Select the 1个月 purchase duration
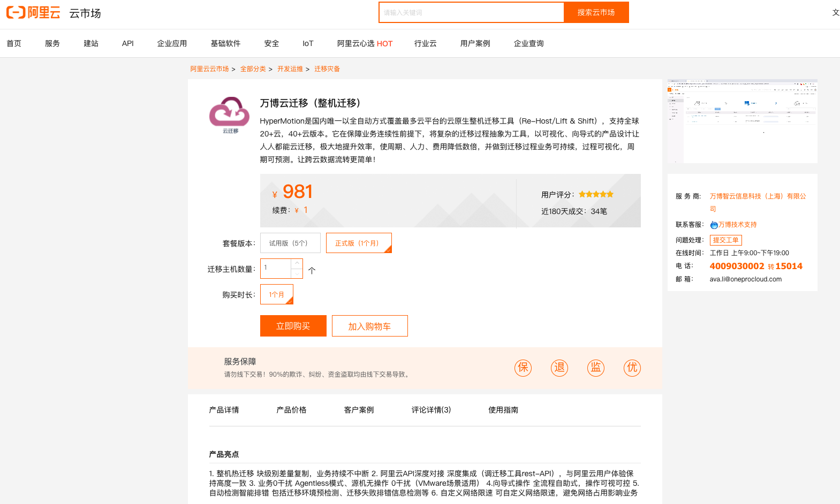The height and width of the screenshot is (504, 840). pos(277,294)
